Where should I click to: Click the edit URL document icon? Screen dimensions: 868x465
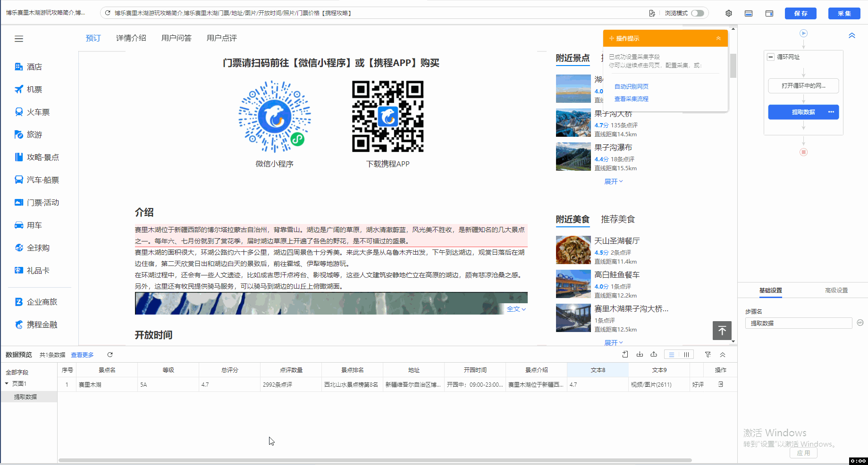(x=652, y=13)
